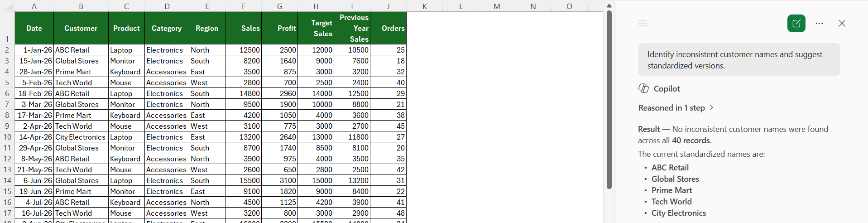Select the 19-Jun-26 date cell
The image size is (868, 223).
pyautogui.click(x=34, y=191)
